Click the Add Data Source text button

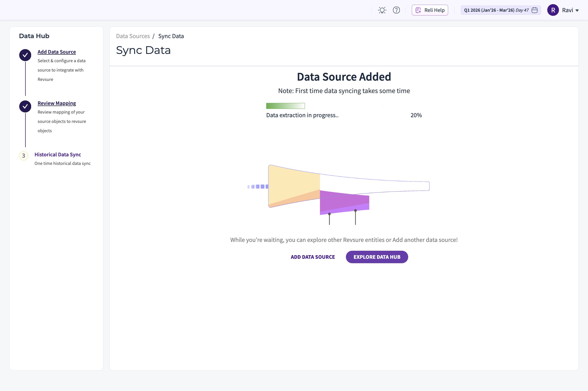click(313, 257)
